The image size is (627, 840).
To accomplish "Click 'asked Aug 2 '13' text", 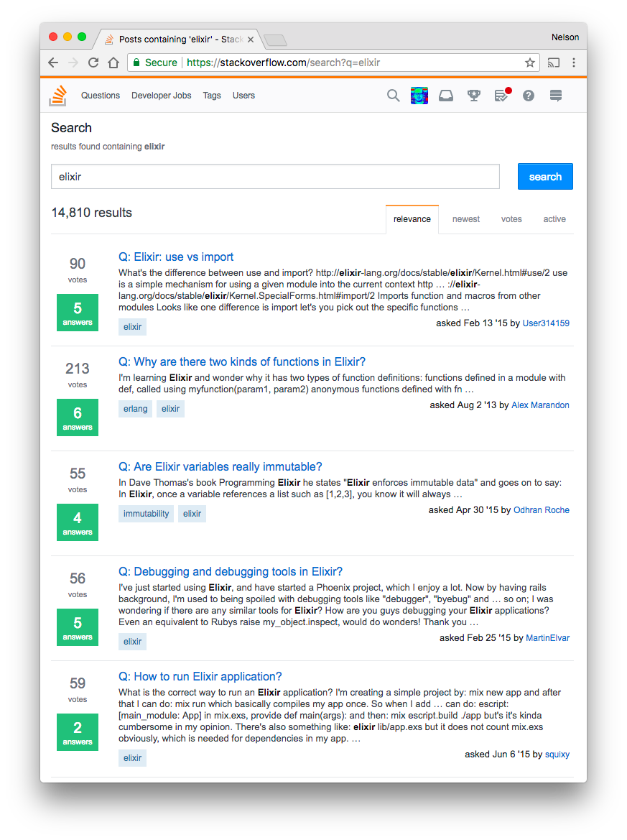I will pyautogui.click(x=463, y=405).
